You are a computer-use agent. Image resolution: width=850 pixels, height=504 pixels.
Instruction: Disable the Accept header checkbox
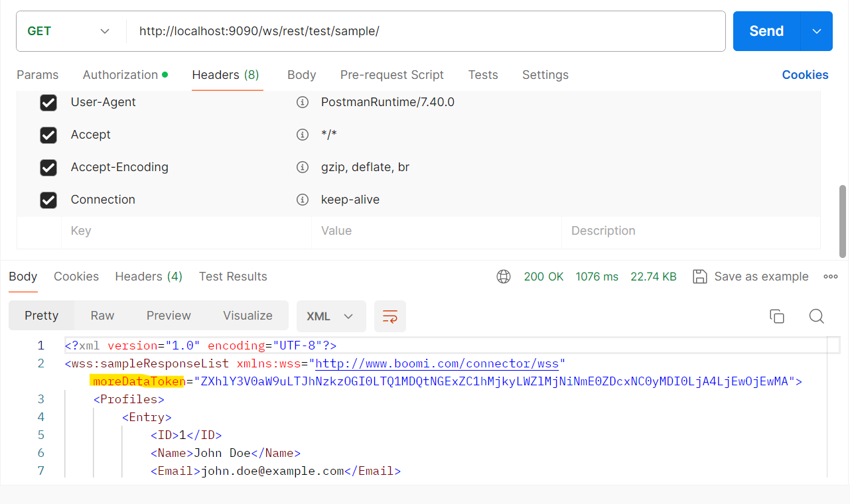click(x=48, y=135)
